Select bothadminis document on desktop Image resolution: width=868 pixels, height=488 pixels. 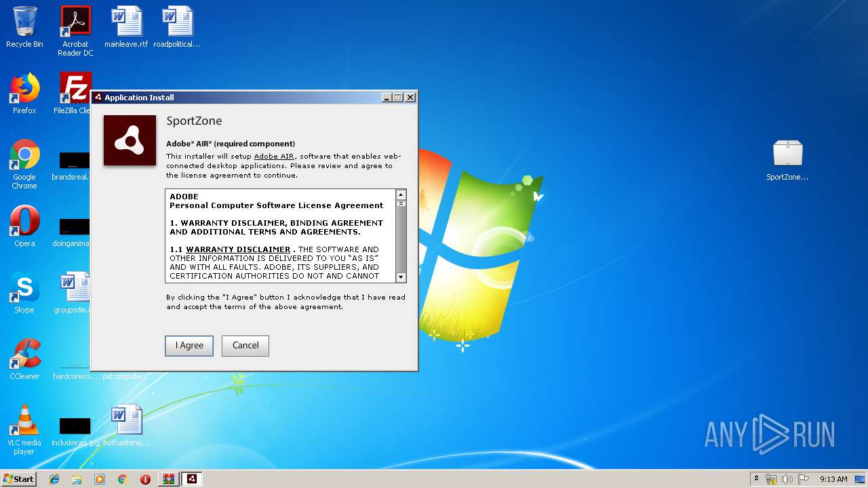126,426
